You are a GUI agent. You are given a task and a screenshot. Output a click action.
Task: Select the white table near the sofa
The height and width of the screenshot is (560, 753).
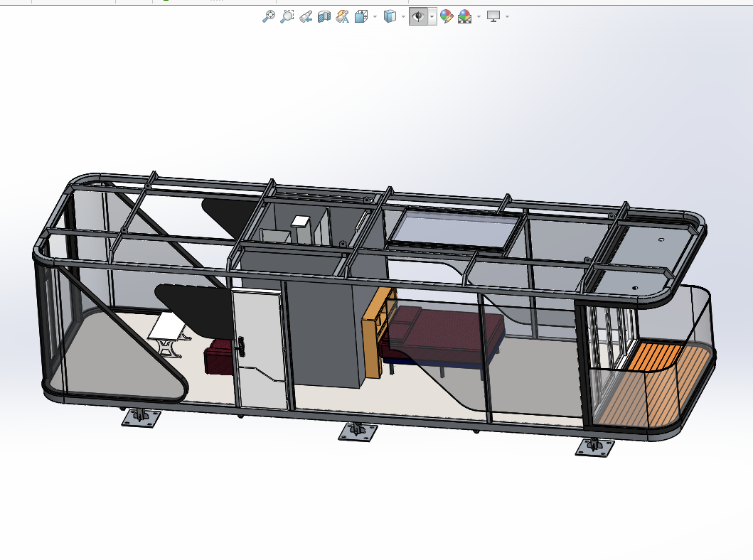coord(168,328)
